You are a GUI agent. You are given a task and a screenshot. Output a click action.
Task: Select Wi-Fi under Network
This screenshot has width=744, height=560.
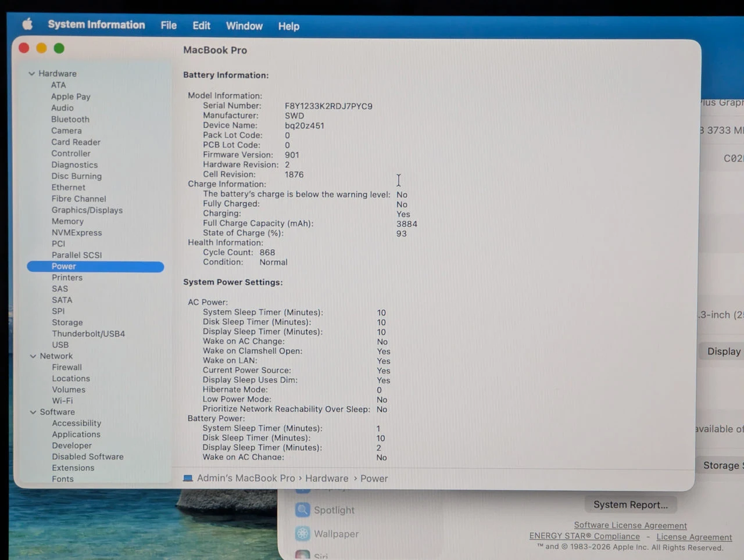(62, 401)
